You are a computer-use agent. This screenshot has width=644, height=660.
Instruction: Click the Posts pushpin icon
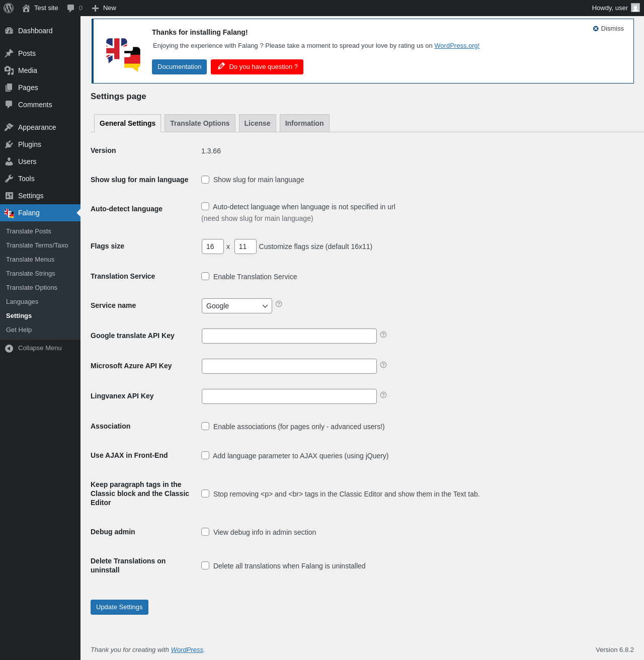point(9,53)
